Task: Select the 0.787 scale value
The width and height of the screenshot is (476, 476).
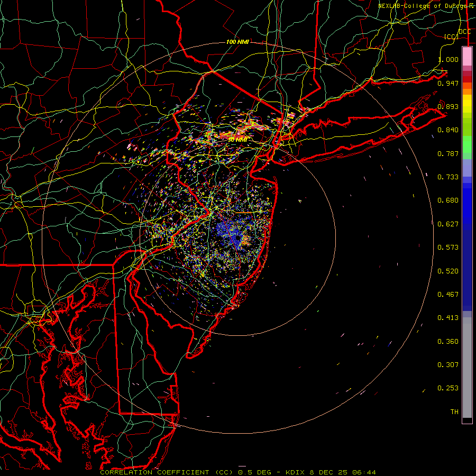Action: tap(448, 153)
